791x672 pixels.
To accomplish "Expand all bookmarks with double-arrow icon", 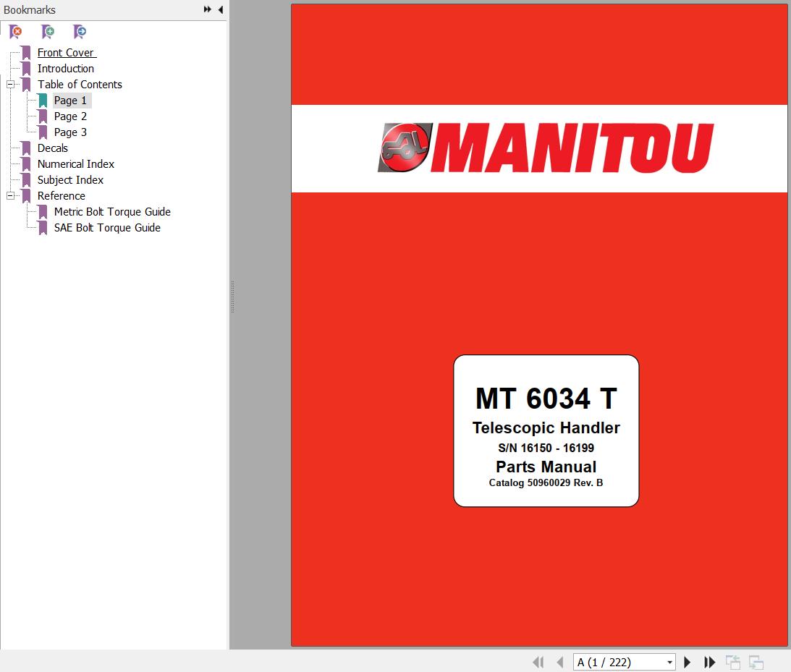I will (207, 9).
